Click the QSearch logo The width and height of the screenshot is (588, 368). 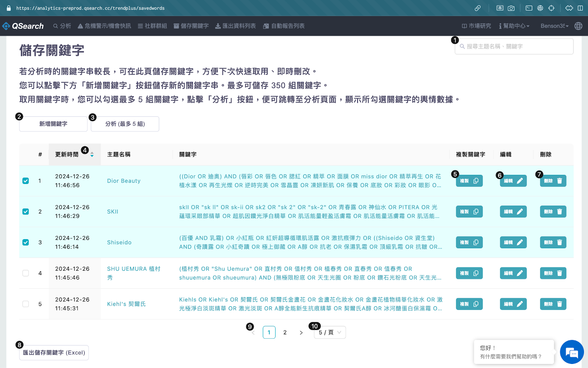tap(23, 26)
